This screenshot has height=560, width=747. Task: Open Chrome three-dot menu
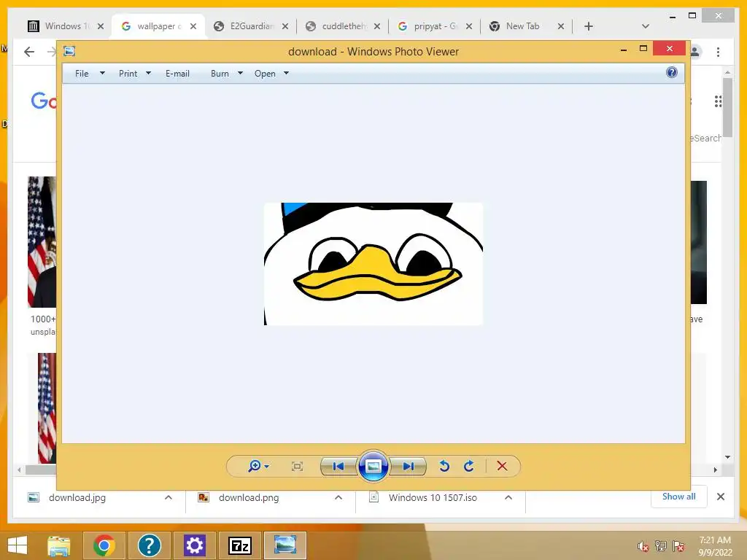(x=718, y=52)
